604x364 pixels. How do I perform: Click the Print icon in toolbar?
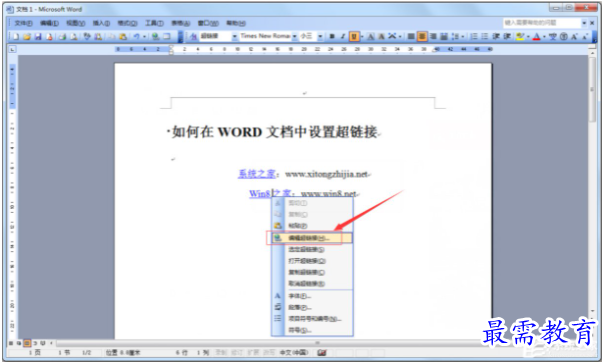coord(62,37)
